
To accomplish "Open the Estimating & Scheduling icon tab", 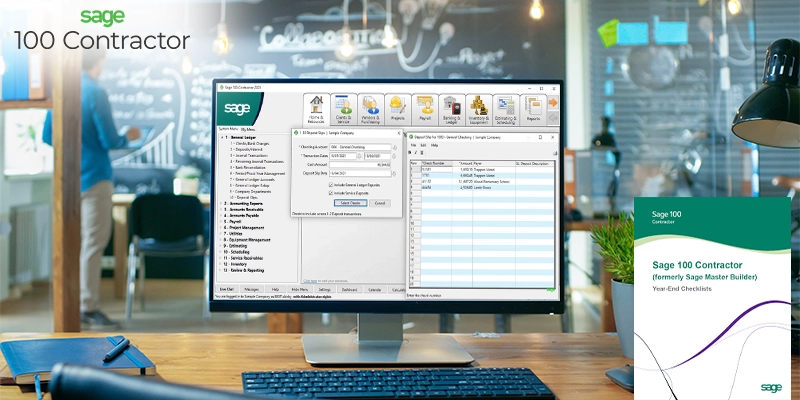I will tap(506, 106).
